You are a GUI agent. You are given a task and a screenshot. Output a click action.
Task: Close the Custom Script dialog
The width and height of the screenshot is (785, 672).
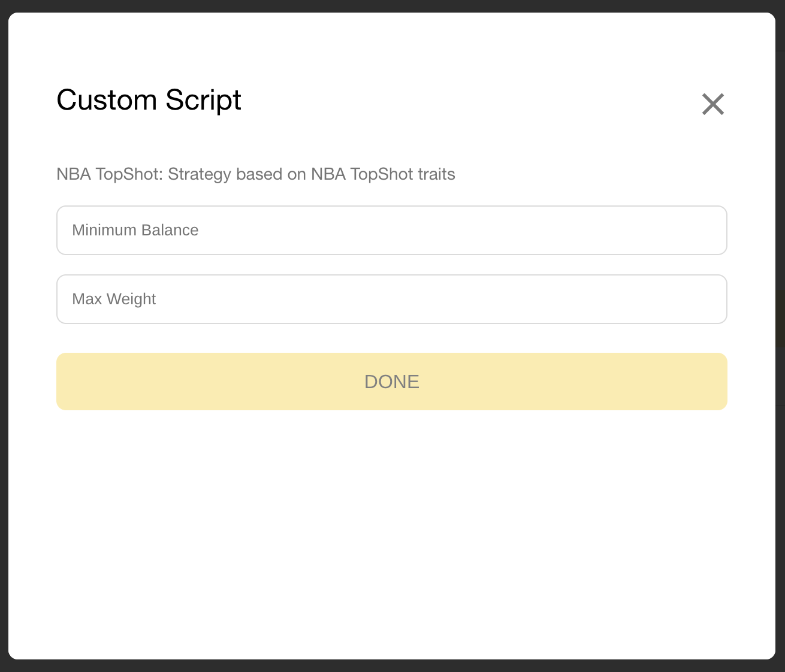pos(713,104)
